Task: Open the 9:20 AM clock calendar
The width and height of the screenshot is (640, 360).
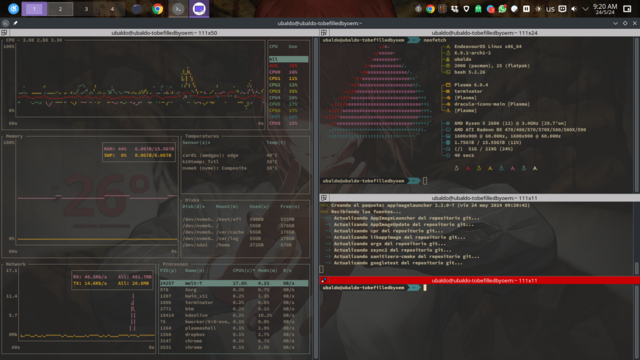Action: (605, 9)
